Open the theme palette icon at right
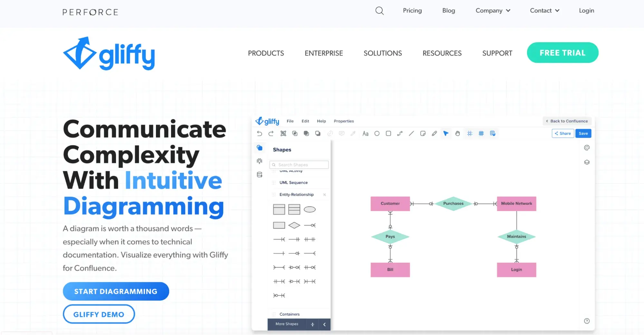 point(587,148)
